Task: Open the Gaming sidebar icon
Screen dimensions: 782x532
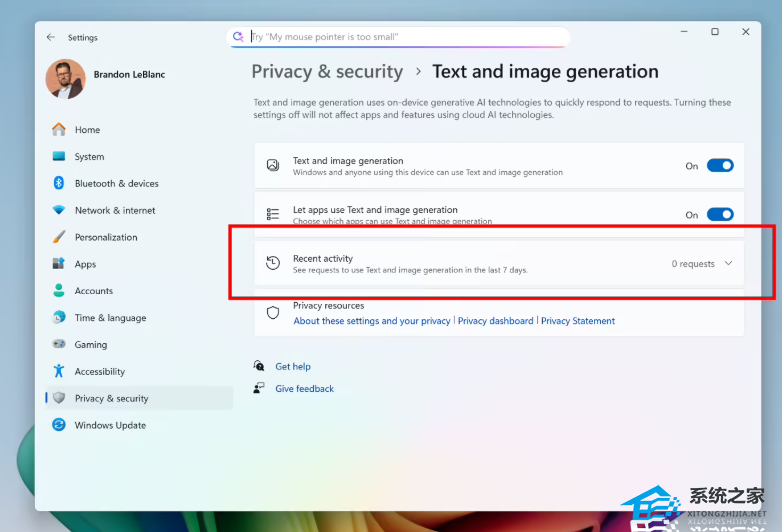Action: click(x=59, y=345)
